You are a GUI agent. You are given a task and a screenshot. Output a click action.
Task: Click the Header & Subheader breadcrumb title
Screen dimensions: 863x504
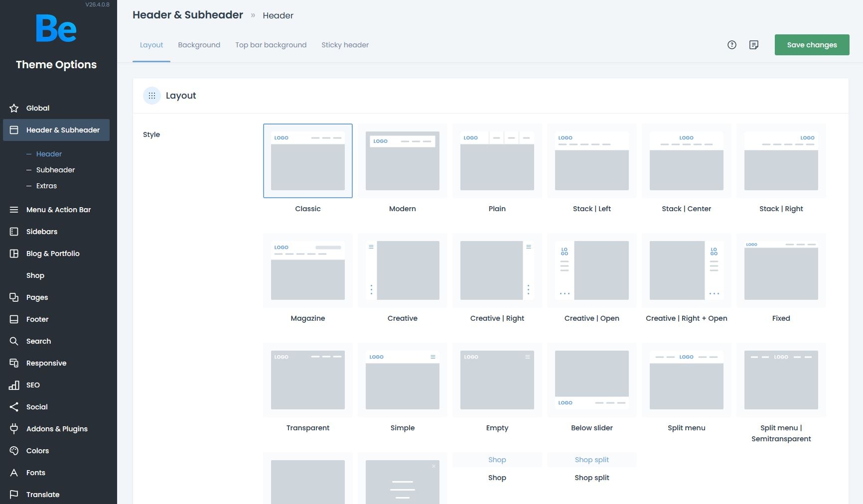(x=188, y=15)
